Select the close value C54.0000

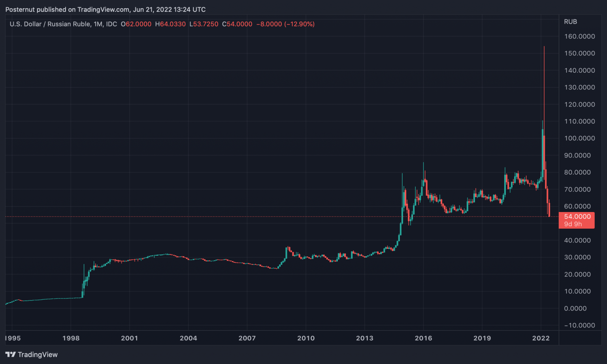(238, 24)
